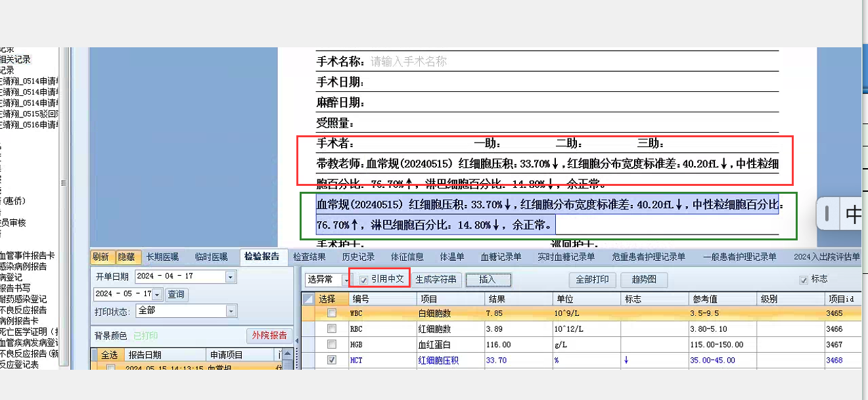
Task: Go to the 体征信息 tab
Action: tap(407, 257)
